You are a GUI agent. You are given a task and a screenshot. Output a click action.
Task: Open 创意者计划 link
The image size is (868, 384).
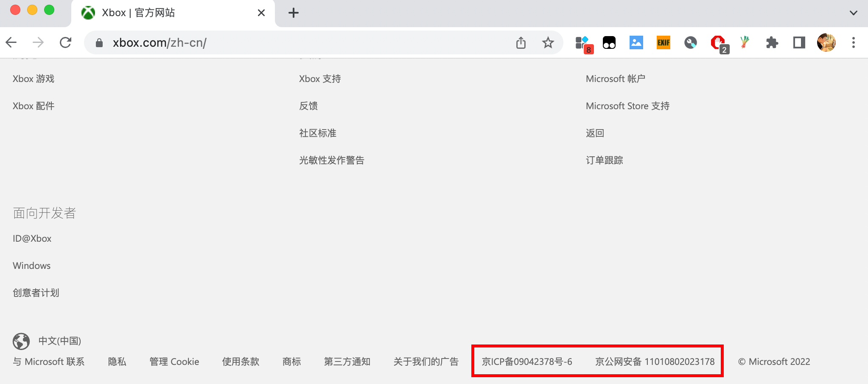(36, 293)
